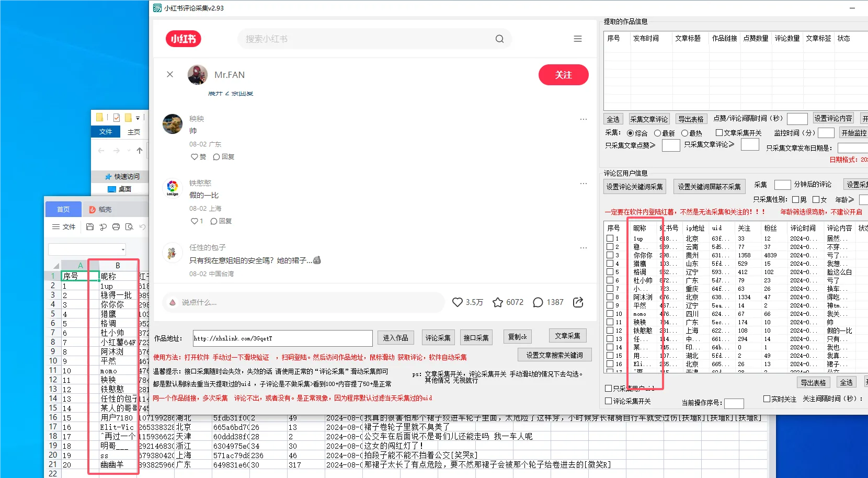Click the red 关注 follow button
Viewport: 868px width, 478px height.
tap(563, 75)
